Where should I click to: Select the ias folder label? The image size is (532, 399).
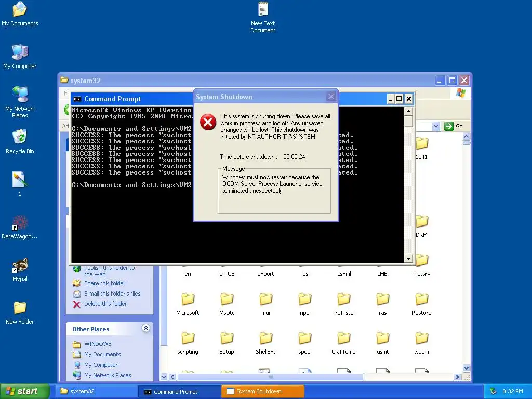coord(304,274)
